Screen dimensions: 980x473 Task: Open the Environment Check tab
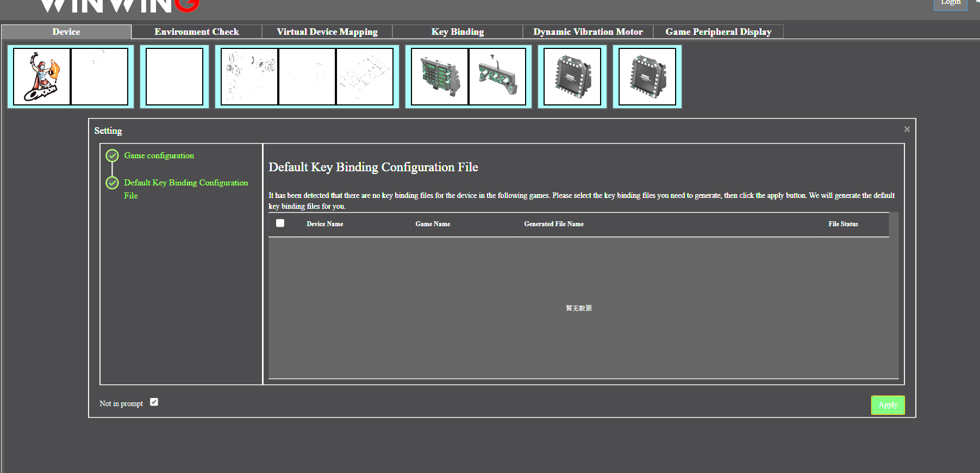click(197, 32)
